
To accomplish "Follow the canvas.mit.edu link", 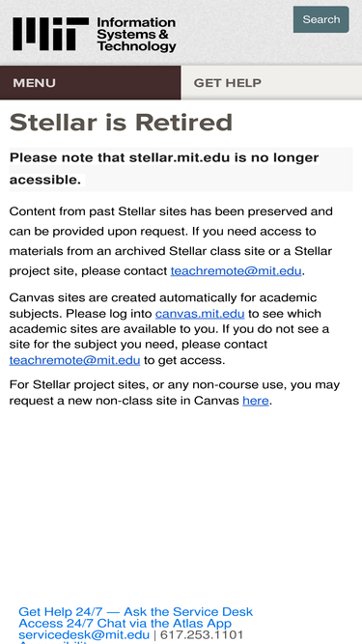I will pyautogui.click(x=200, y=314).
